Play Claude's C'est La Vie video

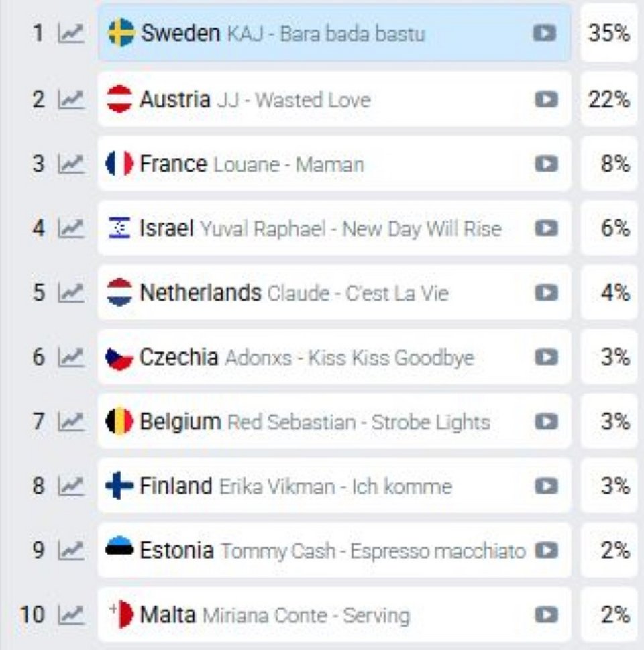pos(546,292)
